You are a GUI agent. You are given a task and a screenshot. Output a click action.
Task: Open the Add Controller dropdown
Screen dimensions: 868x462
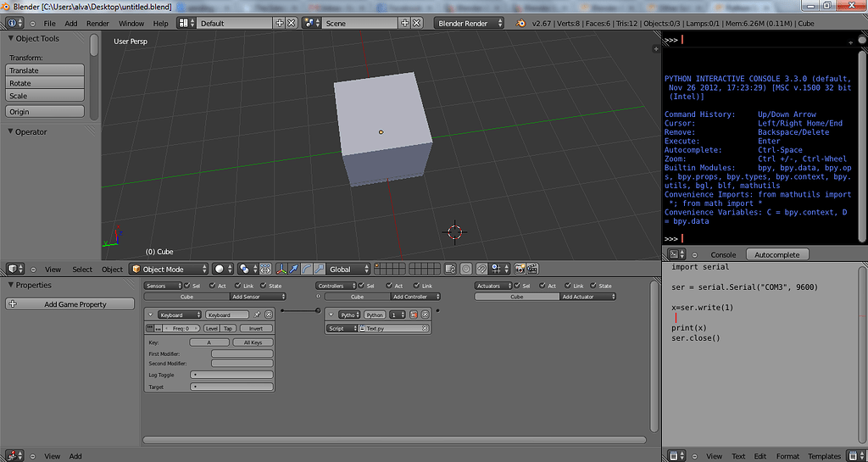(415, 297)
